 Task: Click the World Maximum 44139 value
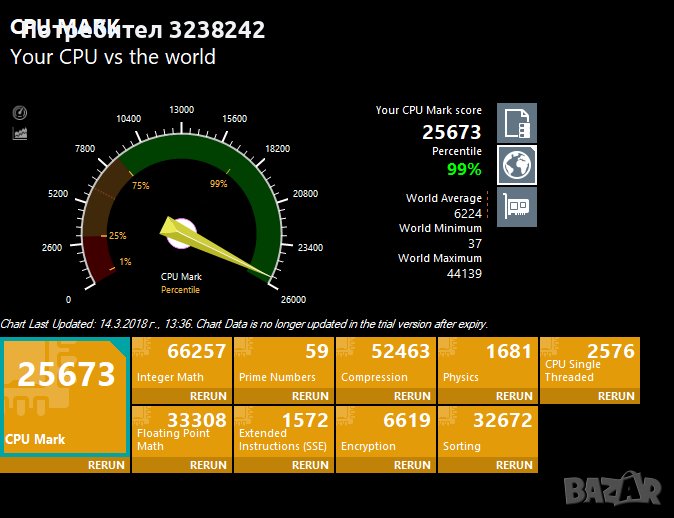tap(464, 273)
